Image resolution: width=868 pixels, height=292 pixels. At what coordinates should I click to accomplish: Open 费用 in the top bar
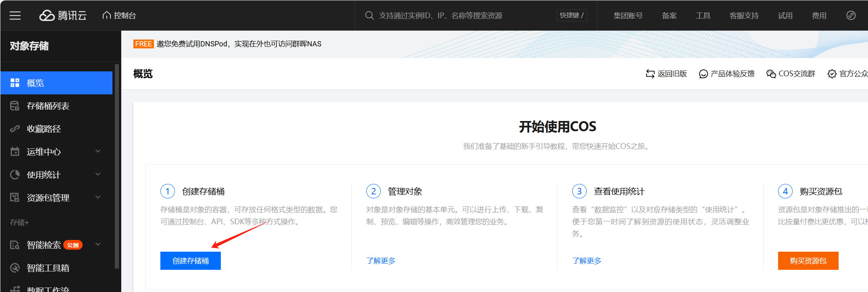point(819,16)
